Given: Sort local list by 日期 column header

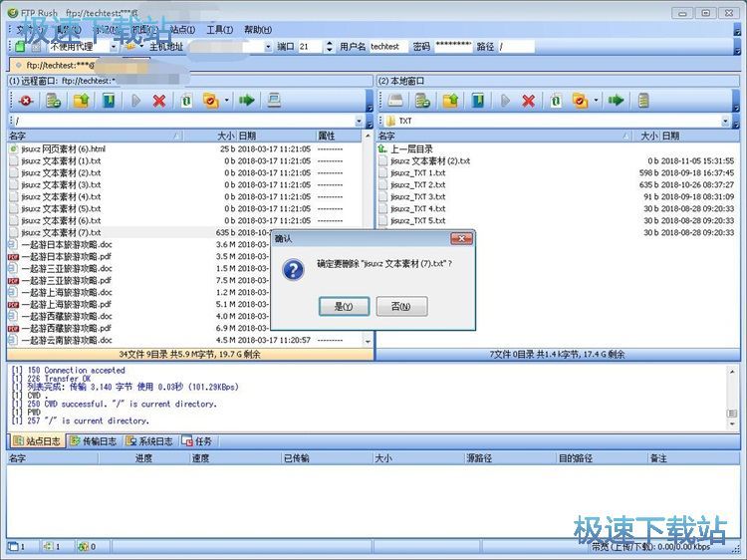Looking at the screenshot, I should [x=698, y=136].
